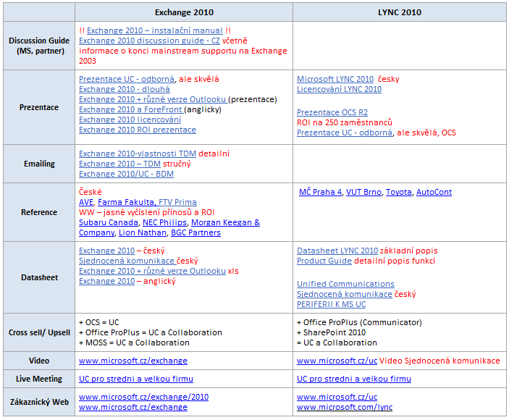Open Prezentace UC - odborná in Exchange column
This screenshot has height=420, width=509.
click(x=127, y=79)
